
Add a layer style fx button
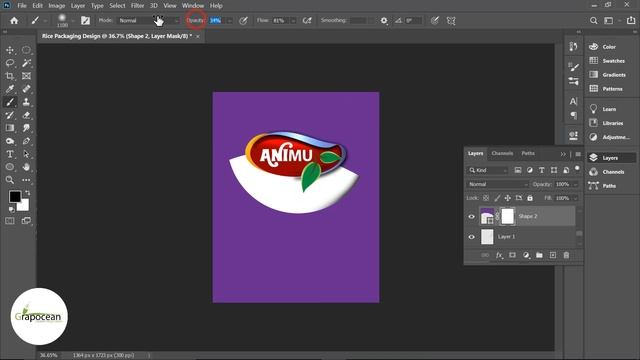[499, 255]
